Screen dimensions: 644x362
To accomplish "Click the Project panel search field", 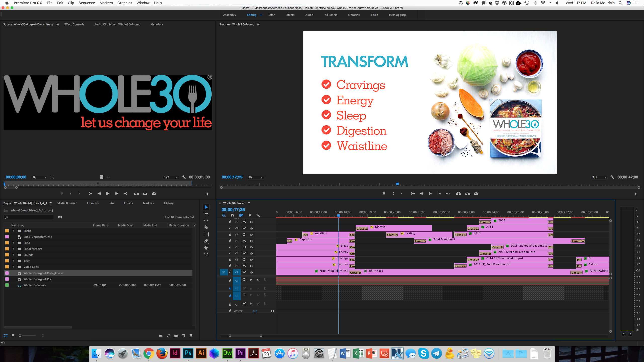I will tap(29, 217).
